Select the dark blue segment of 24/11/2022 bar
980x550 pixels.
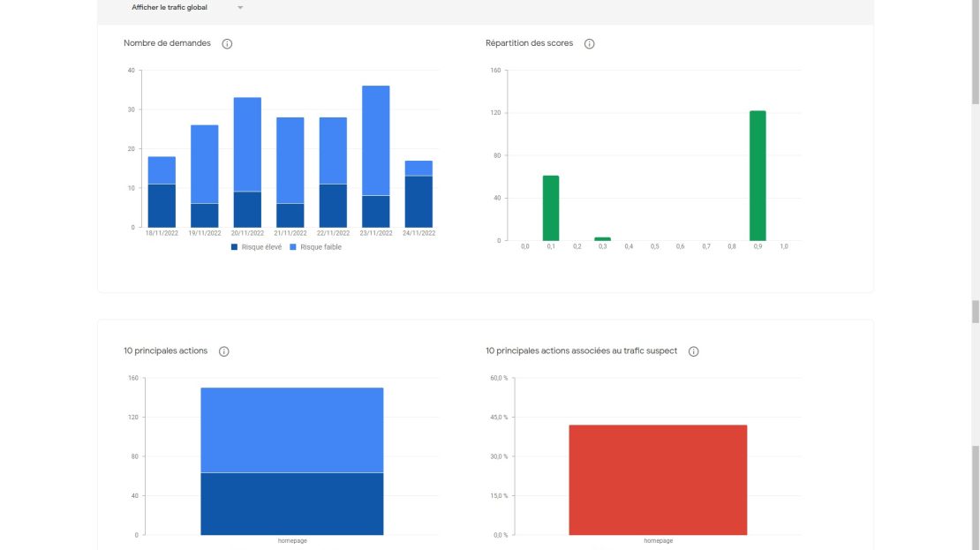pyautogui.click(x=418, y=201)
